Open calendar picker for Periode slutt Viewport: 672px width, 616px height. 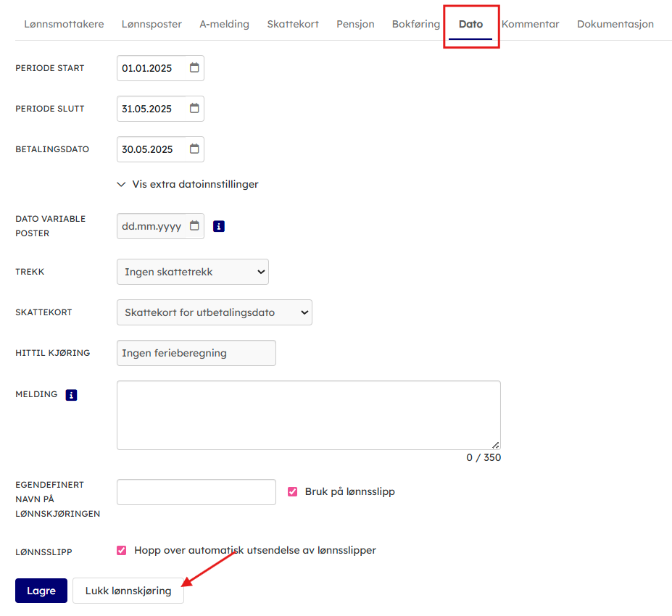coord(194,109)
